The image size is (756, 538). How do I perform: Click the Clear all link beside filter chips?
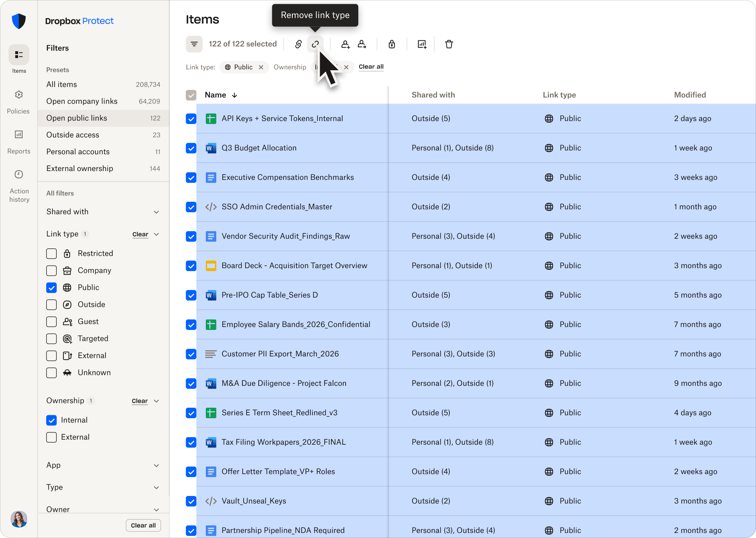371,67
